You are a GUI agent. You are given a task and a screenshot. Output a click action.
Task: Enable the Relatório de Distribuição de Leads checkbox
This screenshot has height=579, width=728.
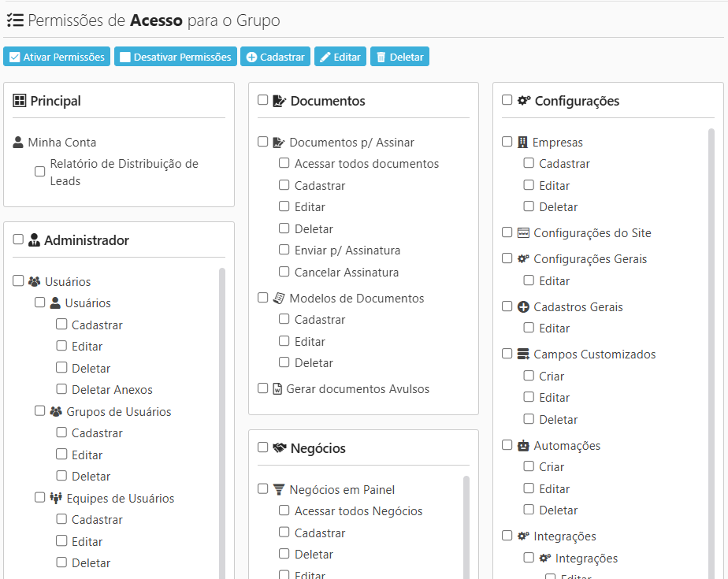pyautogui.click(x=40, y=172)
